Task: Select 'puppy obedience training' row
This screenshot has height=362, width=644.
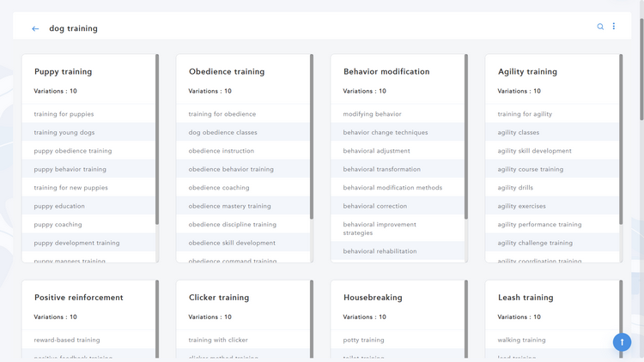Action: (88, 151)
